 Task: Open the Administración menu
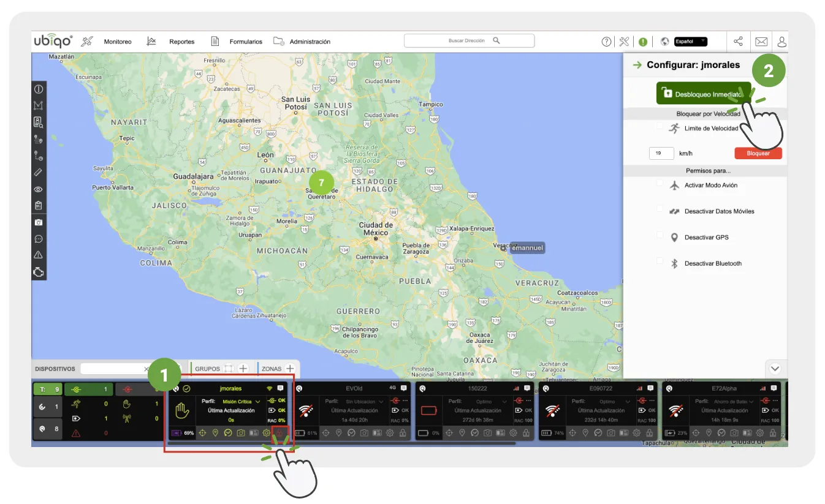pyautogui.click(x=310, y=42)
